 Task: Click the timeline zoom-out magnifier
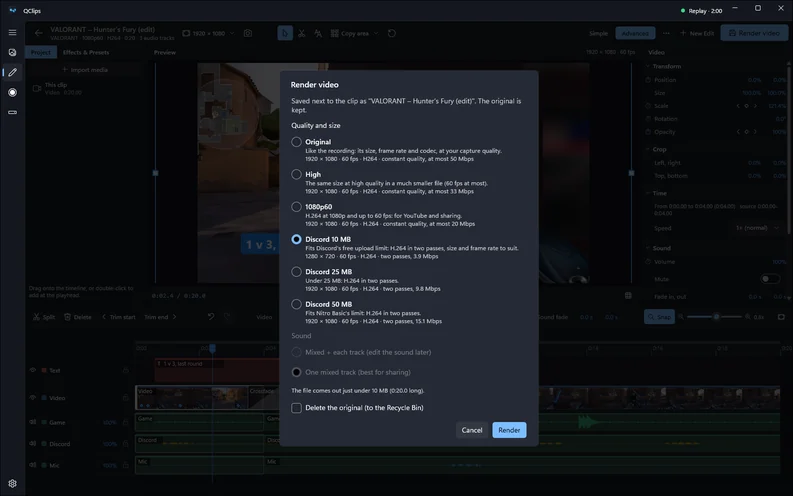coord(681,317)
